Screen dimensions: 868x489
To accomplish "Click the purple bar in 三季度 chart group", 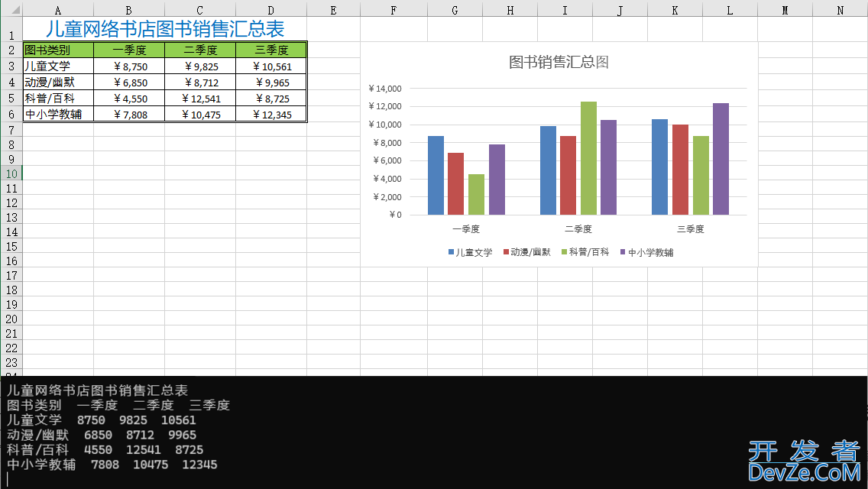I will pyautogui.click(x=721, y=159).
